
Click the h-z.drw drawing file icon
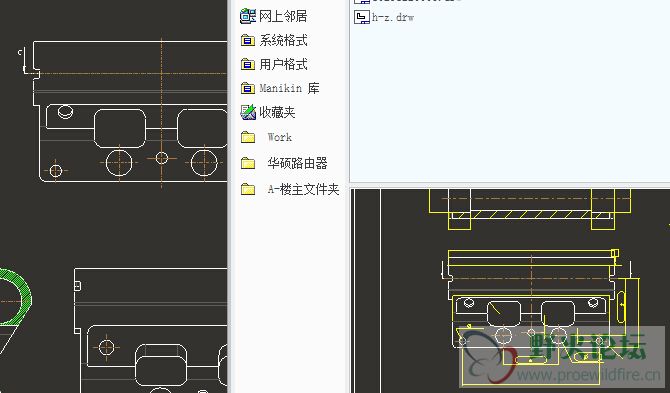[361, 17]
